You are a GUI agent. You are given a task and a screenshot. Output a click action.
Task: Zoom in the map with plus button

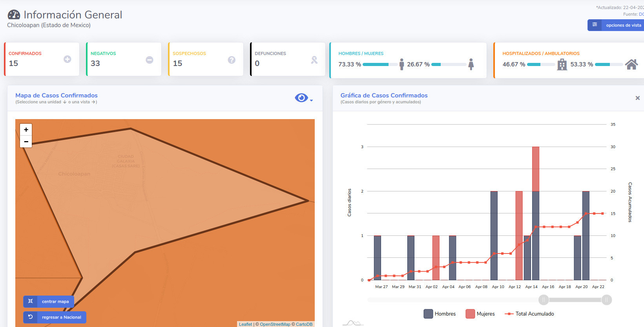tap(26, 130)
